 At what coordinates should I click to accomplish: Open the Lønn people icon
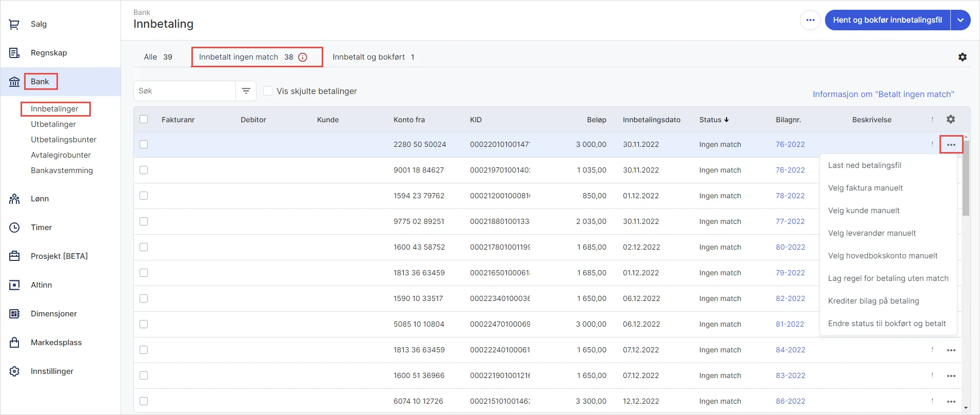point(14,199)
